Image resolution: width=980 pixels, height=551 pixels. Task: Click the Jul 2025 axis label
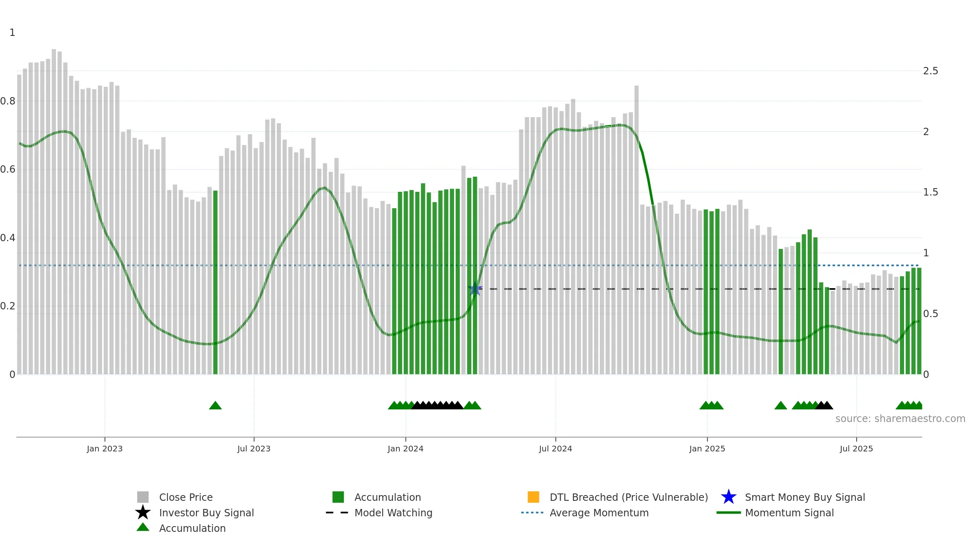click(x=856, y=449)
